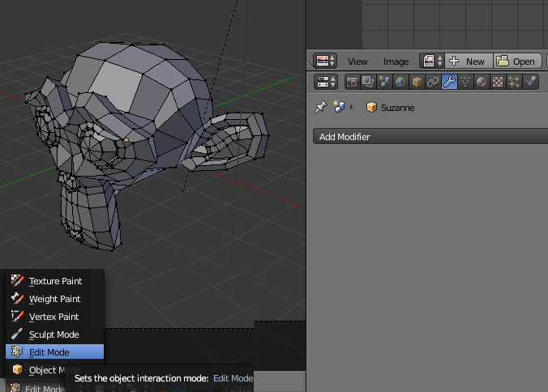548x392 pixels.
Task: Choose Weight Paint from the mode menu
Action: tap(55, 299)
